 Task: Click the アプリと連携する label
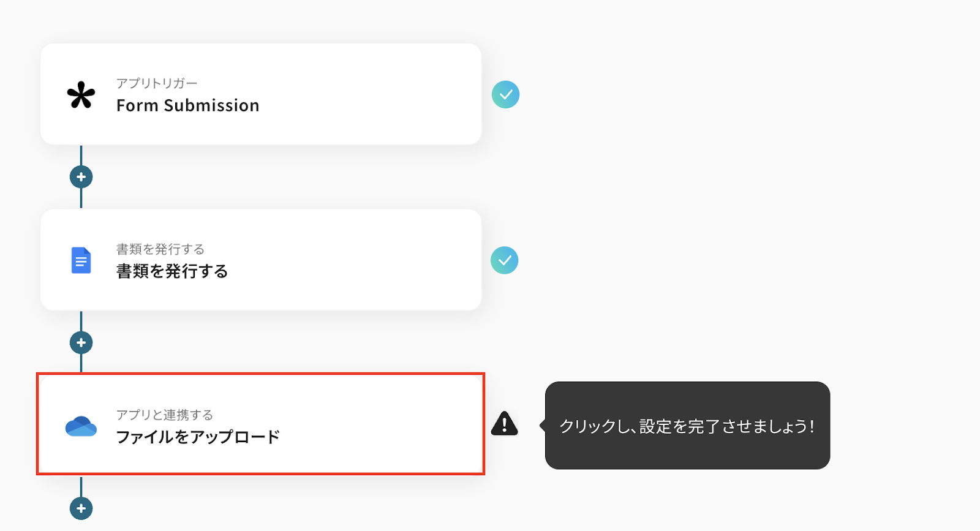165,415
